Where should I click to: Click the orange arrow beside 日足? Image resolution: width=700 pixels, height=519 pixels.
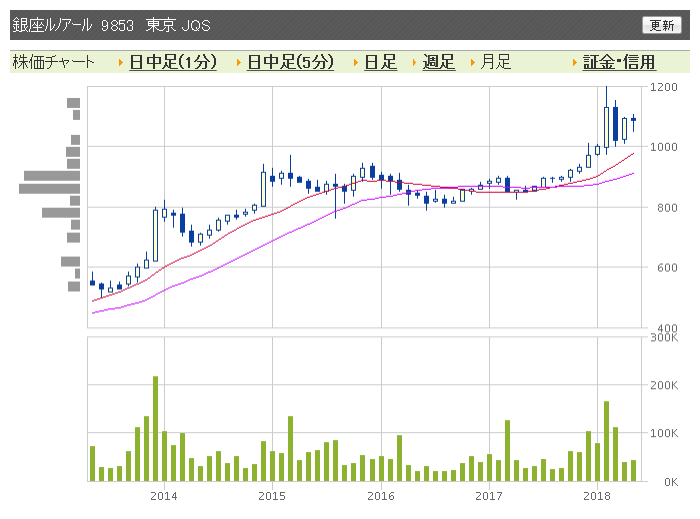[356, 62]
